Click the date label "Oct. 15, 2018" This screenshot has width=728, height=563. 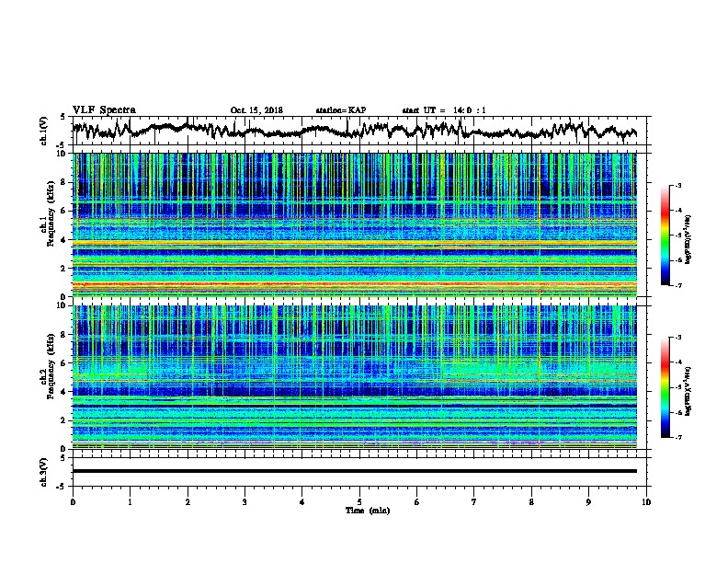[x=256, y=110]
